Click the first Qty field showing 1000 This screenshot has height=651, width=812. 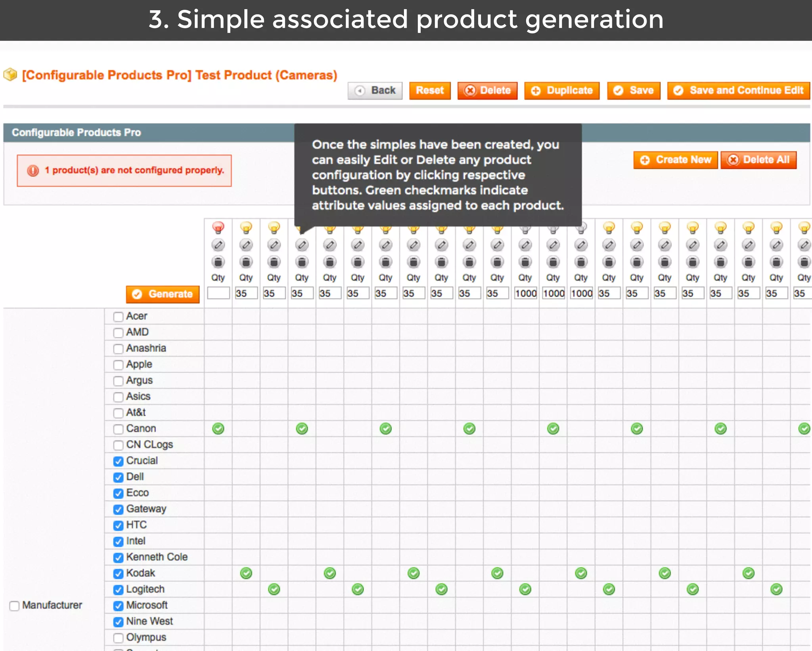pyautogui.click(x=525, y=293)
